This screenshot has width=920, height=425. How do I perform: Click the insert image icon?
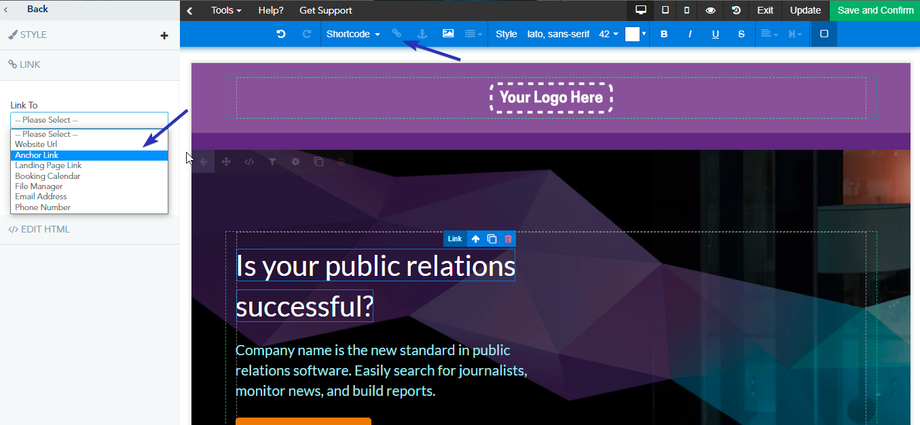click(x=448, y=34)
